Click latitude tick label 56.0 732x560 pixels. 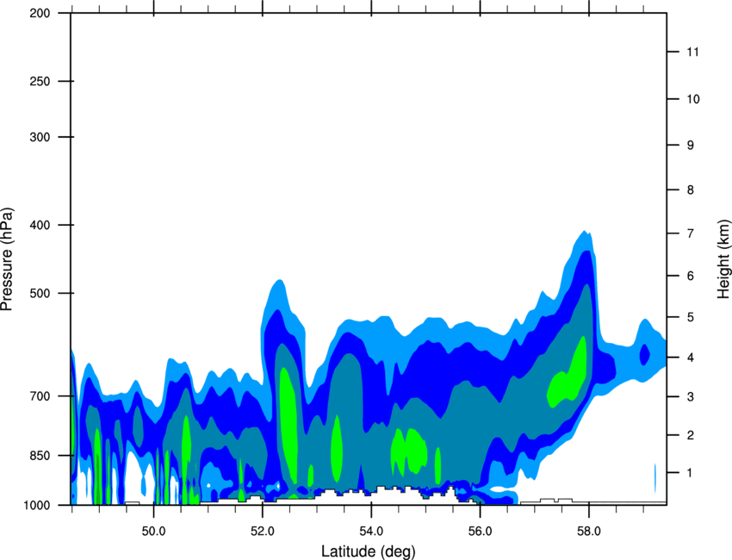[x=480, y=532]
